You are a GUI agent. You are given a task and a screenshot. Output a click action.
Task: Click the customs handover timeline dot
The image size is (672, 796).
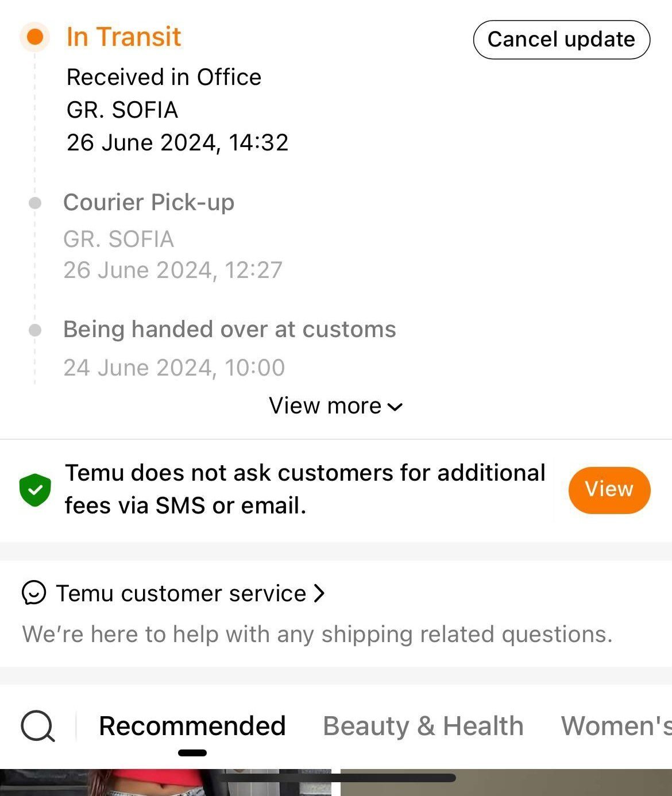pos(35,330)
